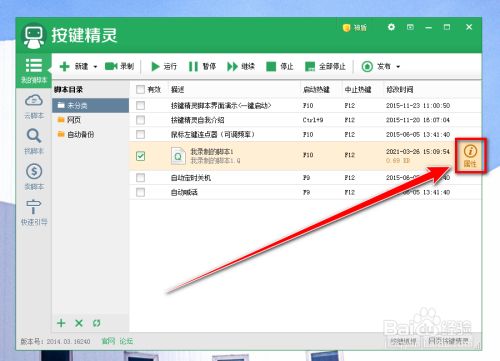
Task: Check the 自动定时关机 row checkbox
Action: [x=140, y=178]
